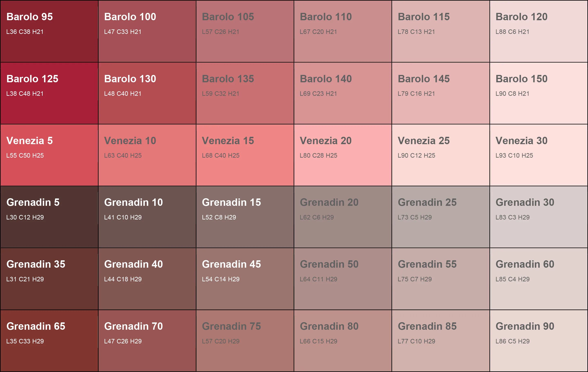This screenshot has width=588, height=372.
Task: Pick the Barolo 125 swatch
Action: point(49,93)
